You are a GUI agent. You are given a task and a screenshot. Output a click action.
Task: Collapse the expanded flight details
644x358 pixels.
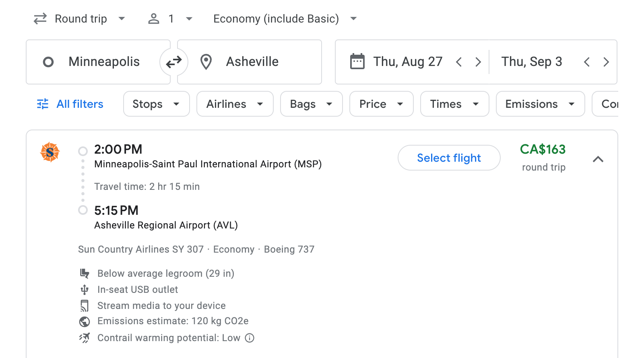[x=599, y=159]
